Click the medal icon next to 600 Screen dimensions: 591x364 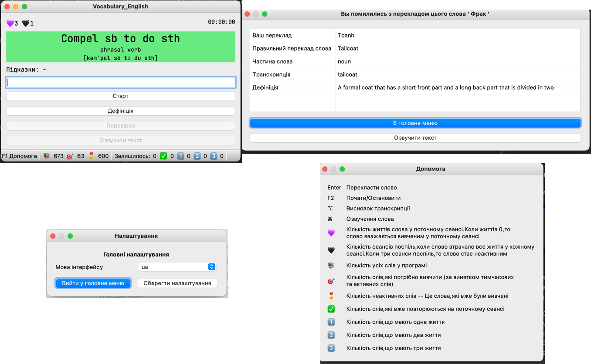[91, 156]
